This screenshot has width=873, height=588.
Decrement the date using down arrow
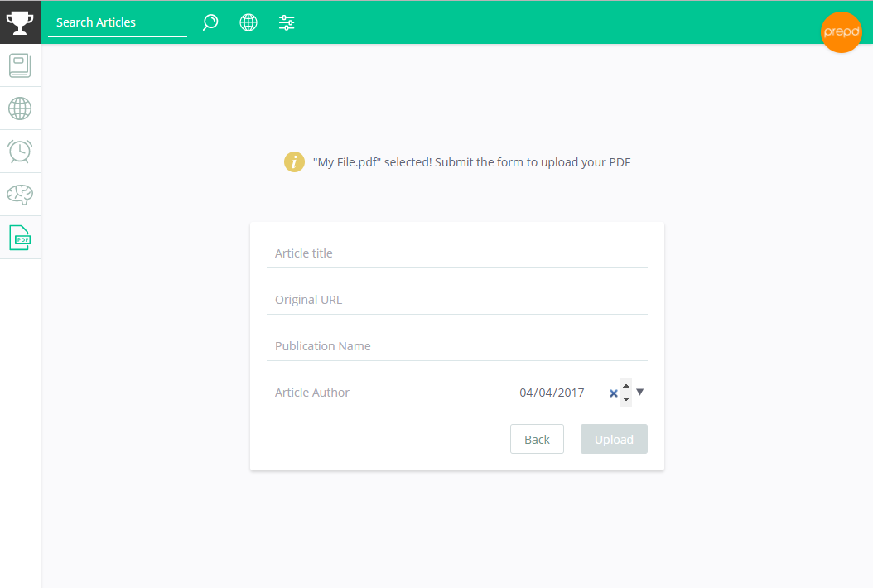[626, 398]
